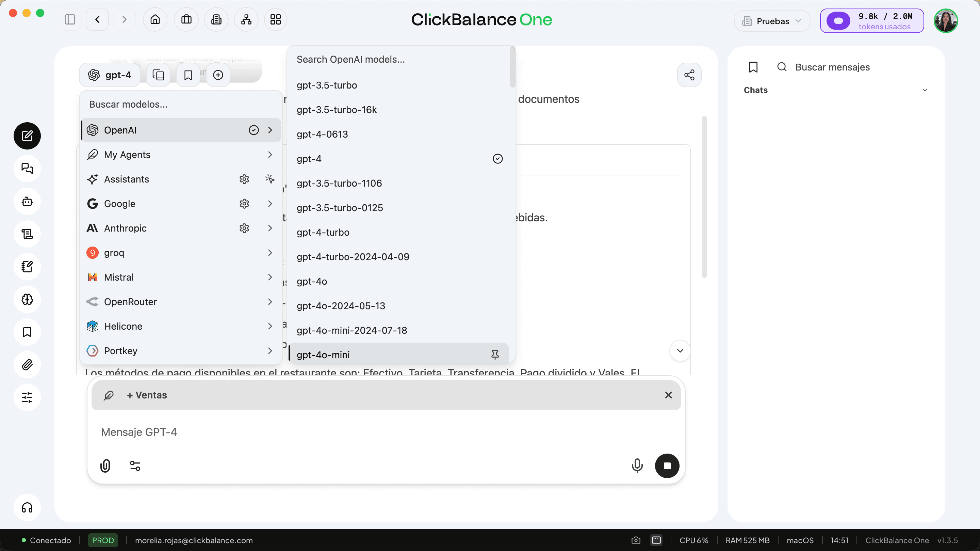Select gpt-4-0613 in the model list

pos(399,134)
